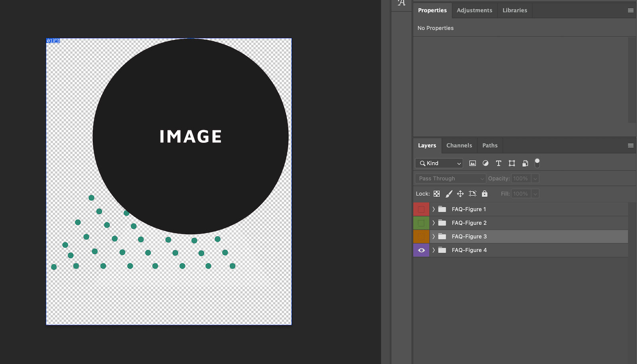Click the IMAGE text on canvas
This screenshot has height=364, width=637.
[x=191, y=136]
